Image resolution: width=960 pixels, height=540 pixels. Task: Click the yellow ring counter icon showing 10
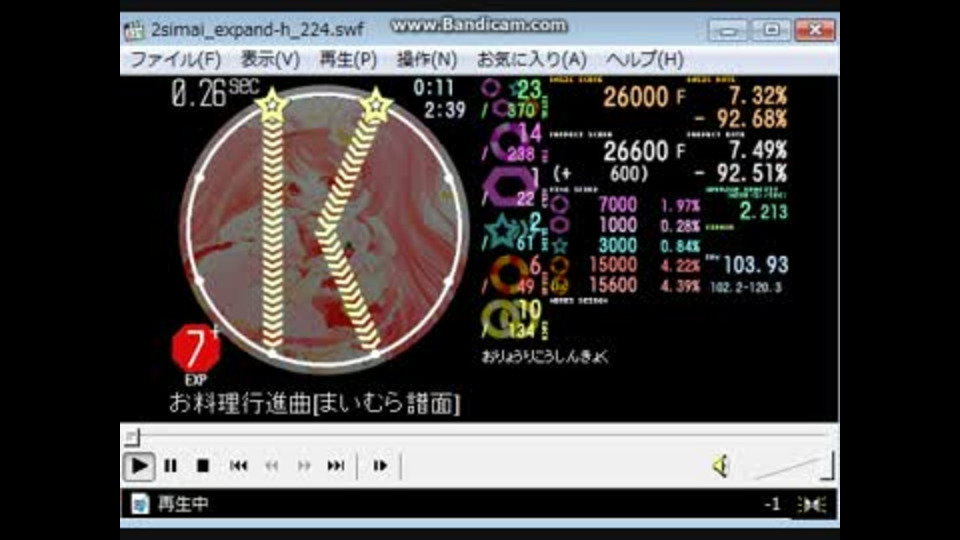[503, 318]
